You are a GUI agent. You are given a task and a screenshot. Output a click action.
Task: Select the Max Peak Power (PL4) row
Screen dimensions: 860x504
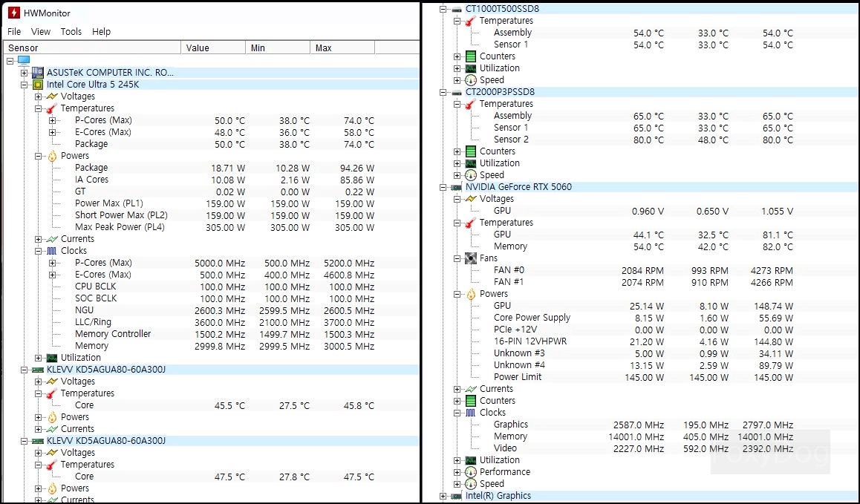click(x=224, y=228)
